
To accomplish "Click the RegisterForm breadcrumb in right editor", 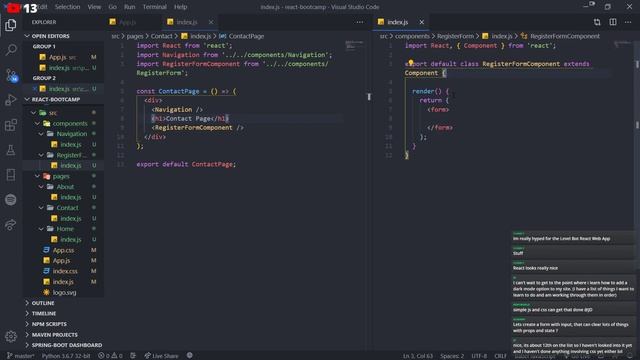I will click(x=455, y=36).
